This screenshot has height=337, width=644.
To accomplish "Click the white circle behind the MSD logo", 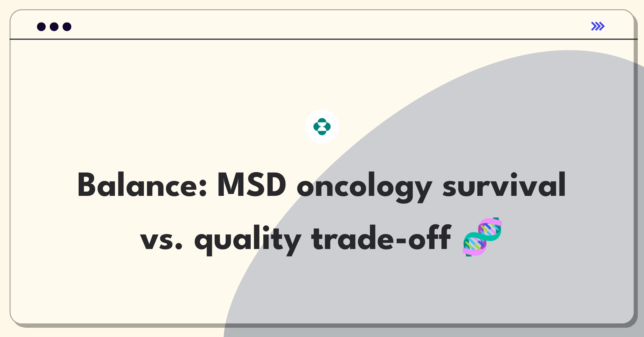I will pyautogui.click(x=322, y=127).
